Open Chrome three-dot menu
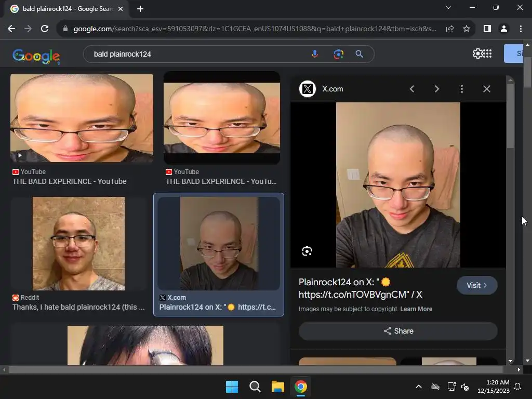The image size is (532, 399). pos(521,29)
